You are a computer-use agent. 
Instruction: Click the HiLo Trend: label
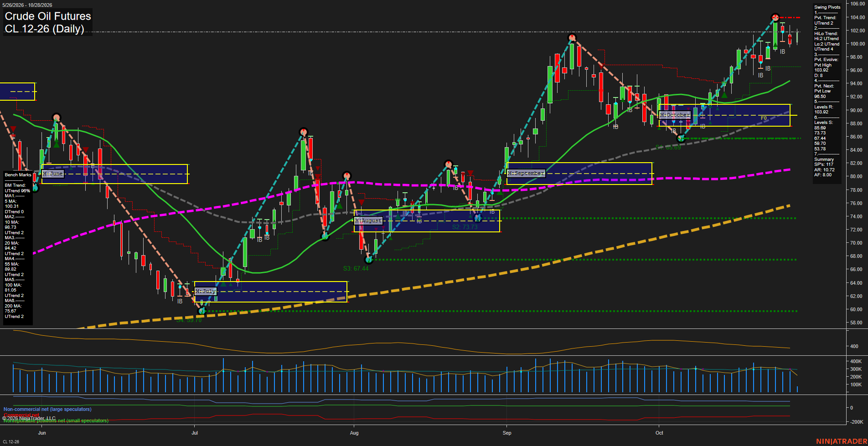click(x=826, y=34)
